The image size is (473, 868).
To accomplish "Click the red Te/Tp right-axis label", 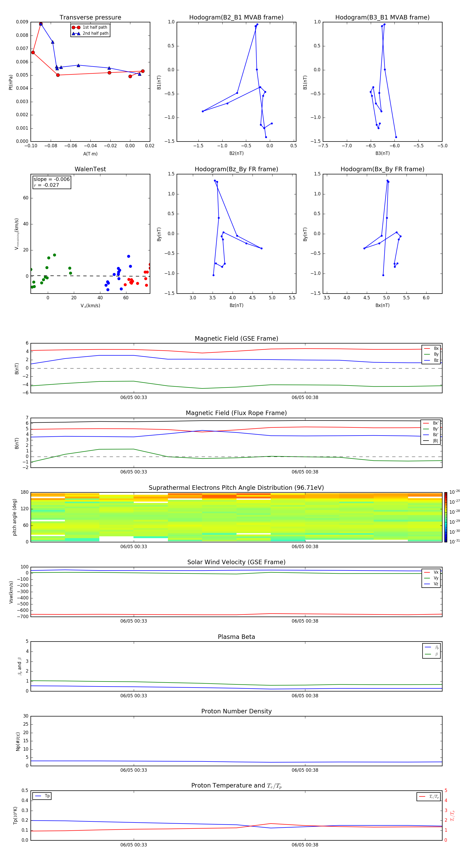I will [453, 815].
